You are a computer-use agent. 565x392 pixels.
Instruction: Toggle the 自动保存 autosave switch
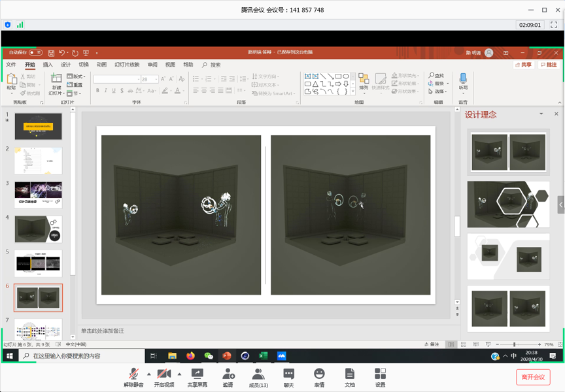point(35,52)
